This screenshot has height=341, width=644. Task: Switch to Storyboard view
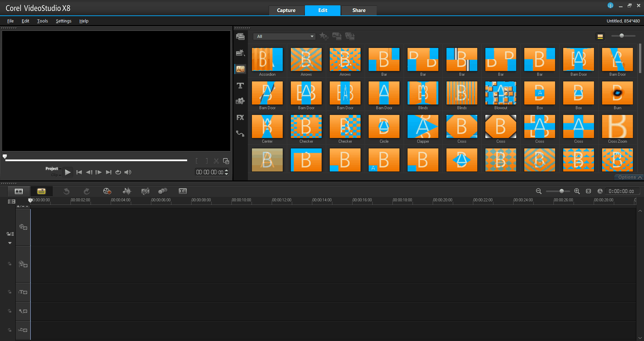pyautogui.click(x=19, y=191)
